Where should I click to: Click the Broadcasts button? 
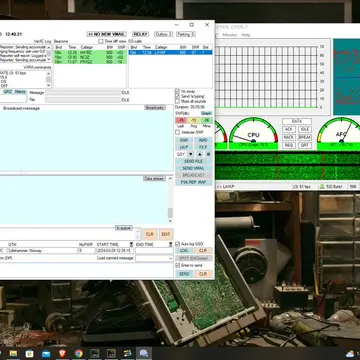[155, 108]
